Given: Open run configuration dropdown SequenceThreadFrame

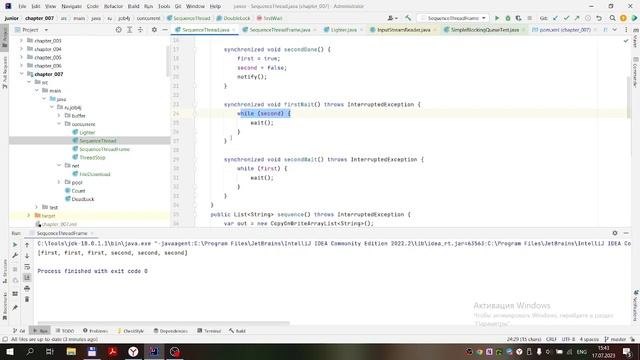Looking at the screenshot, I should 453,18.
